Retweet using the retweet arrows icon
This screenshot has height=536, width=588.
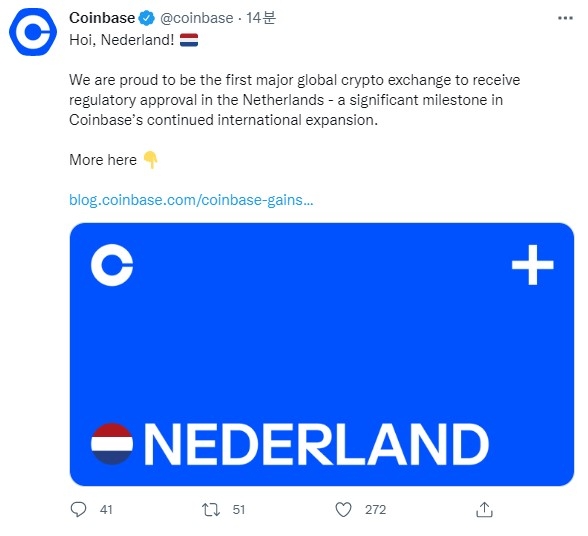pos(211,509)
